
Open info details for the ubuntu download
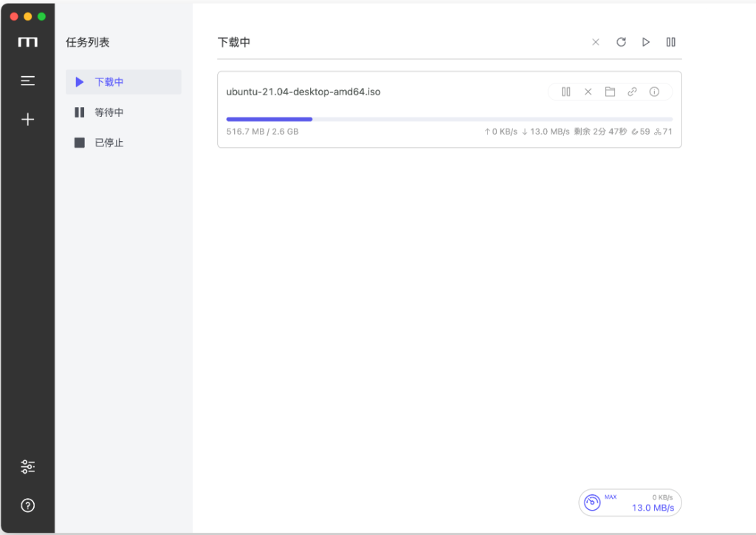point(654,92)
